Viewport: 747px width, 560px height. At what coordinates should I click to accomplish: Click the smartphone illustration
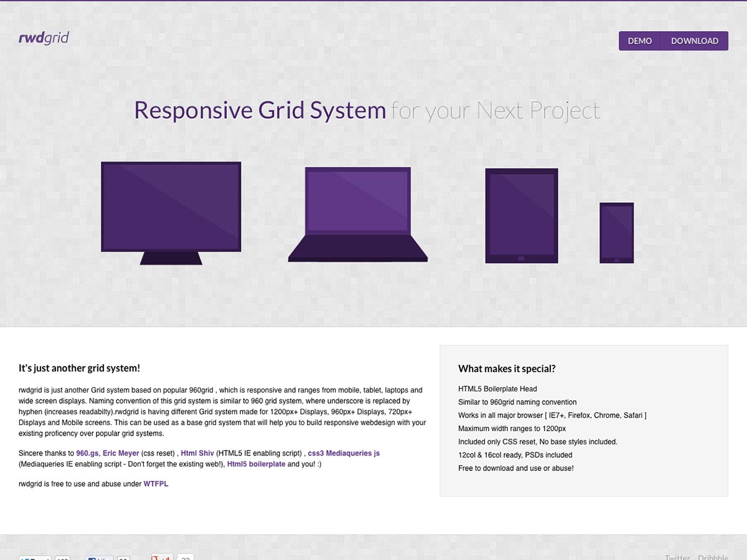[x=616, y=233]
